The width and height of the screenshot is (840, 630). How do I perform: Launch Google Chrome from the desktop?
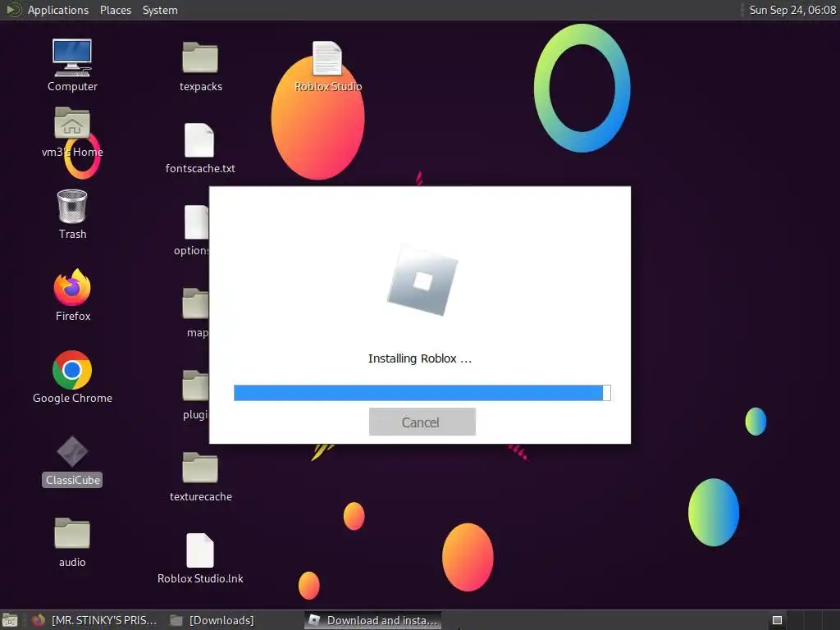click(72, 377)
